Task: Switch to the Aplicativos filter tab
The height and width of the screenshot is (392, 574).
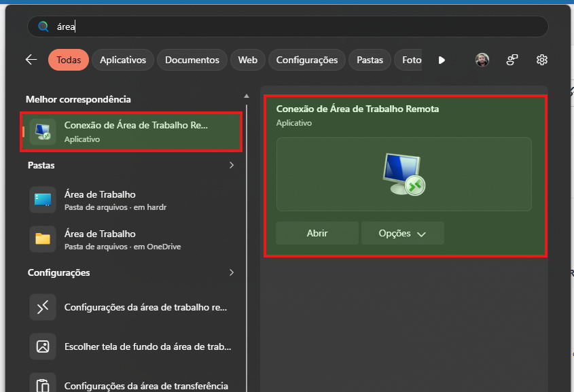Action: click(x=123, y=60)
